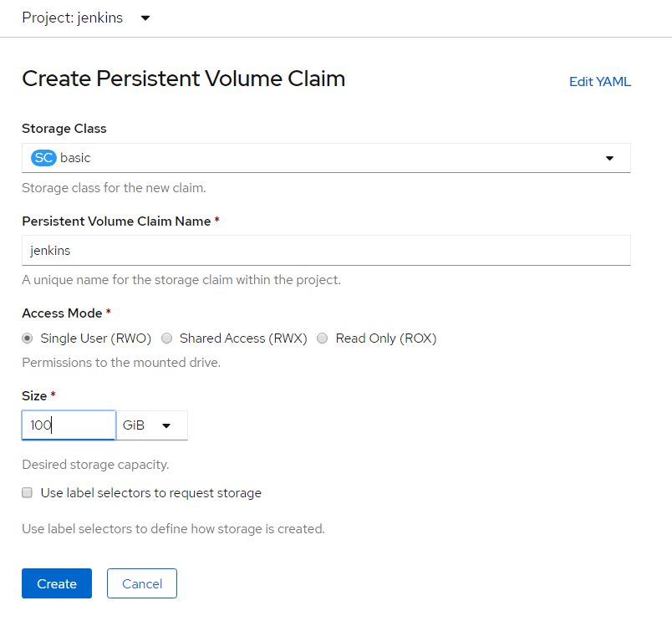The width and height of the screenshot is (672, 621).
Task: Click the 'basic' storage class name
Action: (x=75, y=157)
